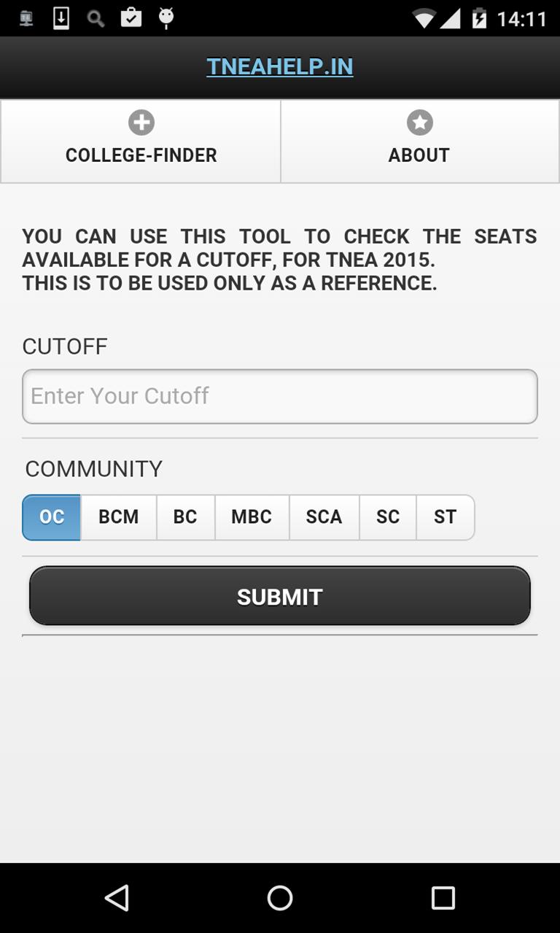Screen dimensions: 560x933
Task: Tap the recent apps square button
Action: pos(443,897)
